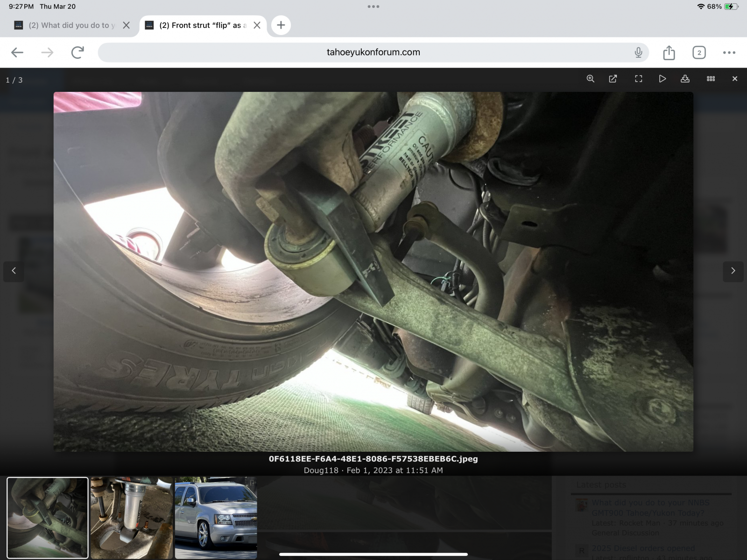Select the 'Front strut flip' tab

click(202, 25)
